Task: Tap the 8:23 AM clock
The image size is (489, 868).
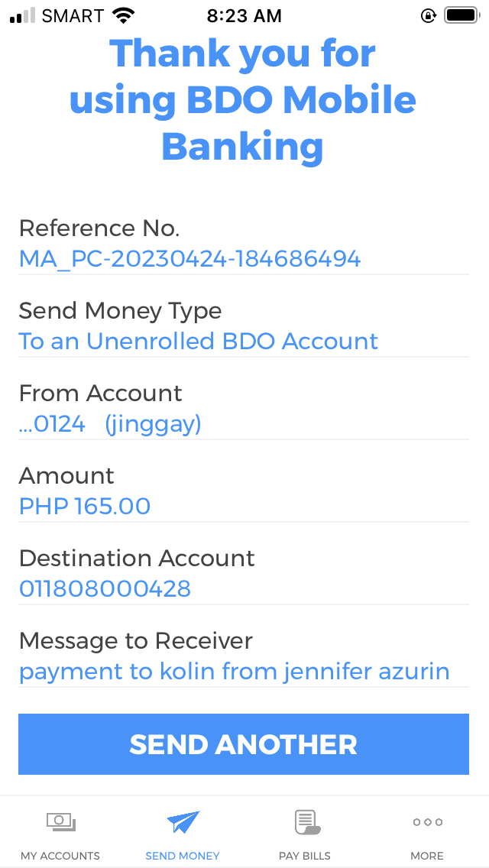Action: point(244,15)
